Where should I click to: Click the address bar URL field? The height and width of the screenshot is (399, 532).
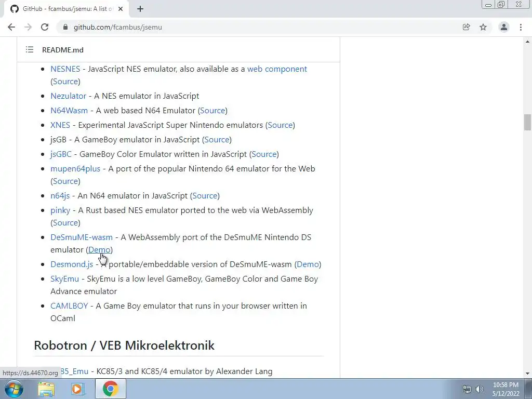click(258, 27)
